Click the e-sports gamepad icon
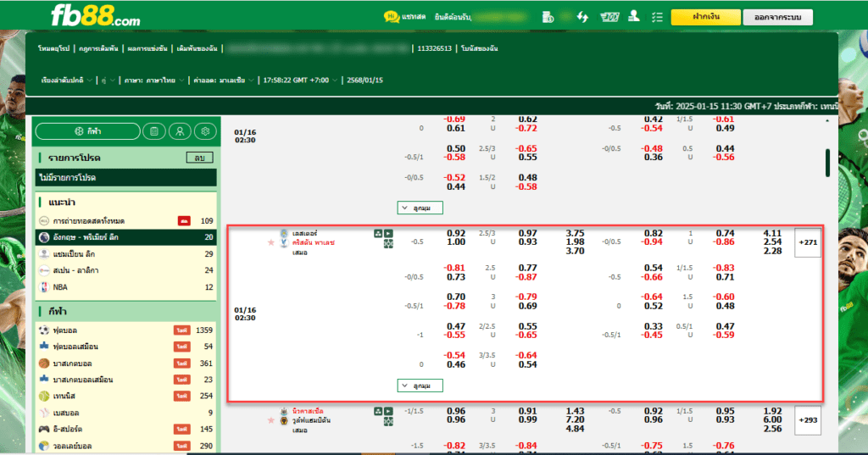 coord(44,429)
